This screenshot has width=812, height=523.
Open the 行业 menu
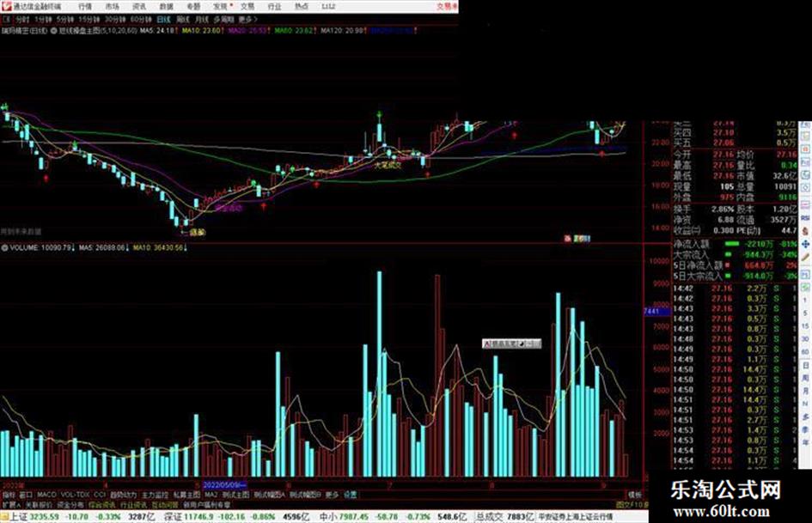(x=274, y=6)
